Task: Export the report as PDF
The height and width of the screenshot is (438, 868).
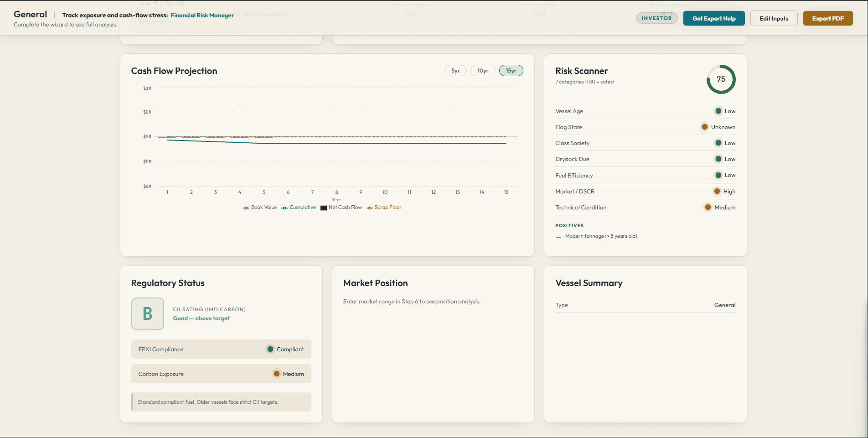Action: tap(828, 18)
